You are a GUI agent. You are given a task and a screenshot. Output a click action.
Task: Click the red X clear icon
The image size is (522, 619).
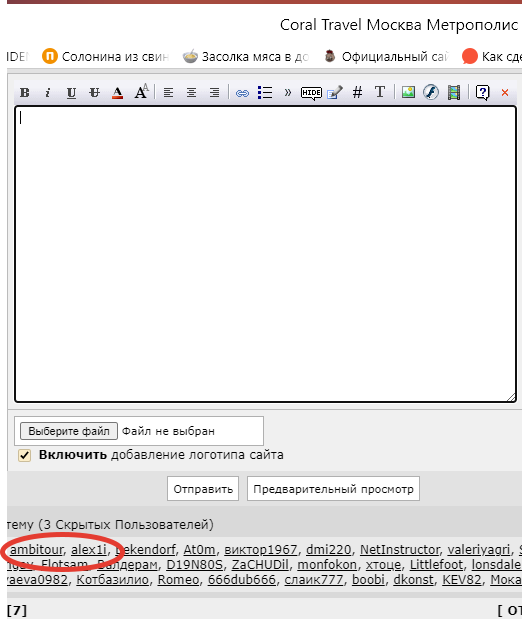[x=505, y=92]
